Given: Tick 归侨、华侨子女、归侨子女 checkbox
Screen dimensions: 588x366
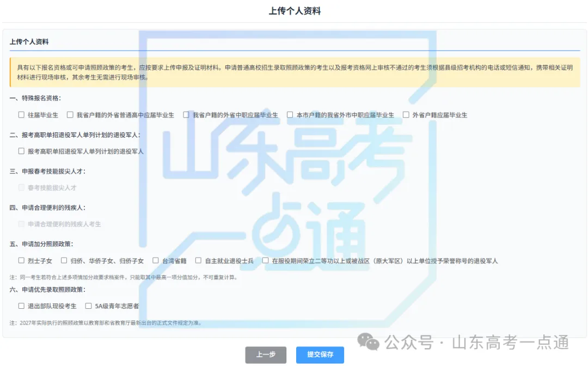Looking at the screenshot, I should click(64, 260).
